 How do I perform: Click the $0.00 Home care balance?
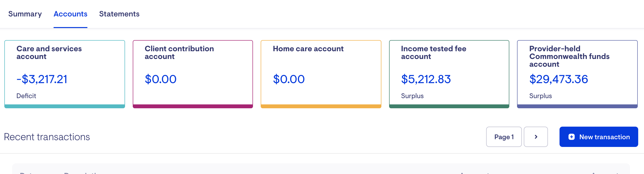289,79
